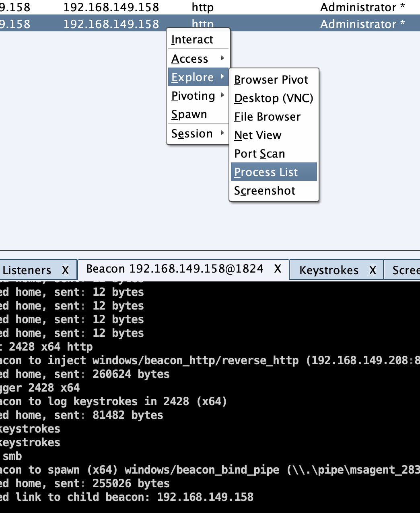Select Interact in the context menu
Viewport: 420px width, 513px height.
[198, 39]
